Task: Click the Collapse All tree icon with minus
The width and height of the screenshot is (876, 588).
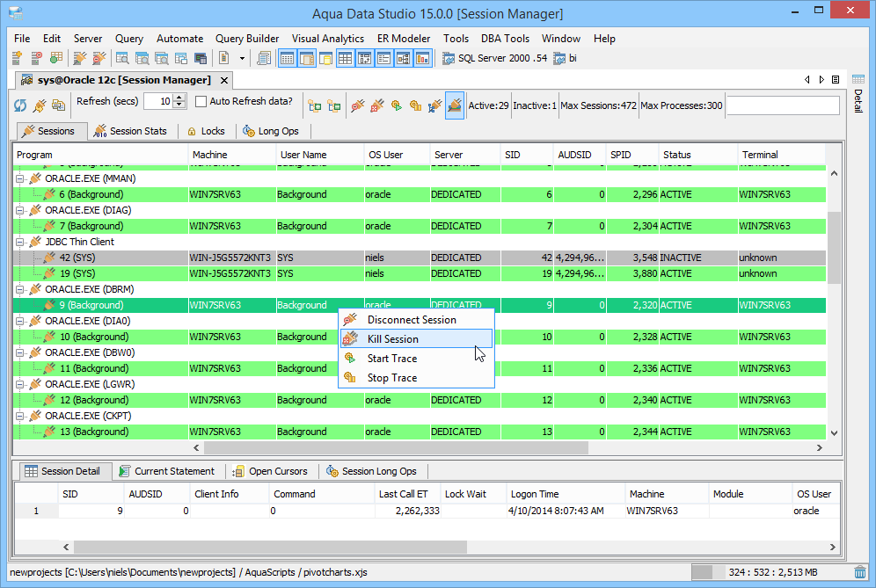Action: click(334, 105)
